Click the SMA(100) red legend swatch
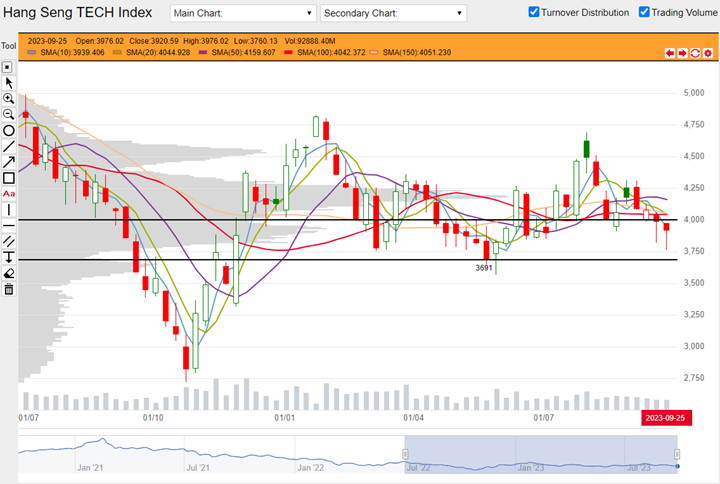This screenshot has width=720, height=484. pos(288,52)
